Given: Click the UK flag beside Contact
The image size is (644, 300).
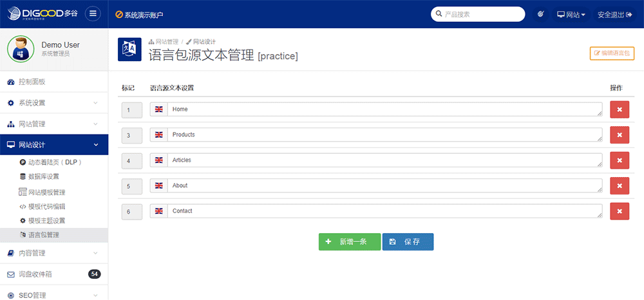Looking at the screenshot, I should 159,211.
